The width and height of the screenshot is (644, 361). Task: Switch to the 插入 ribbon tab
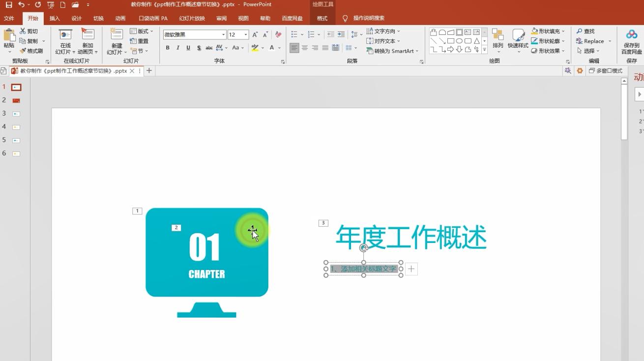(x=54, y=18)
